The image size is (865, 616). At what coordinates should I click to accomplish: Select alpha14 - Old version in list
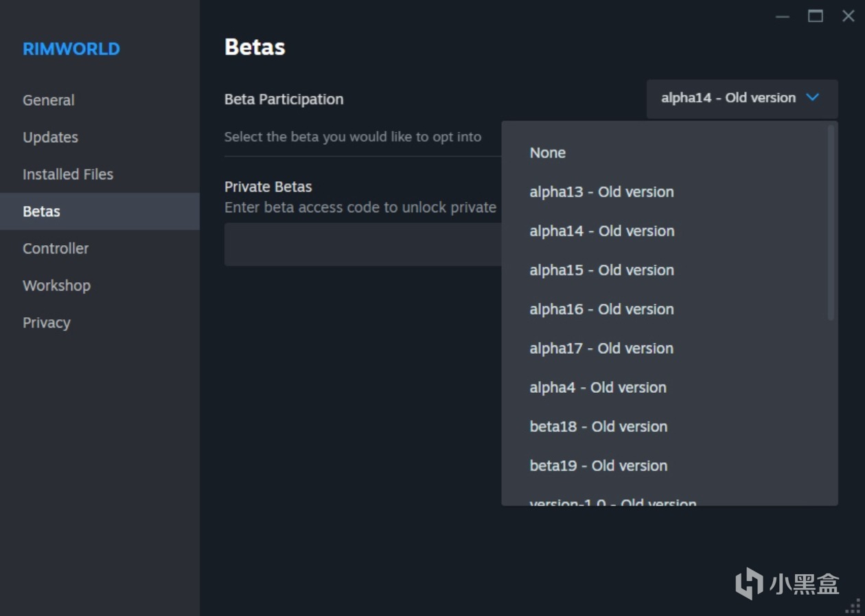click(665, 231)
